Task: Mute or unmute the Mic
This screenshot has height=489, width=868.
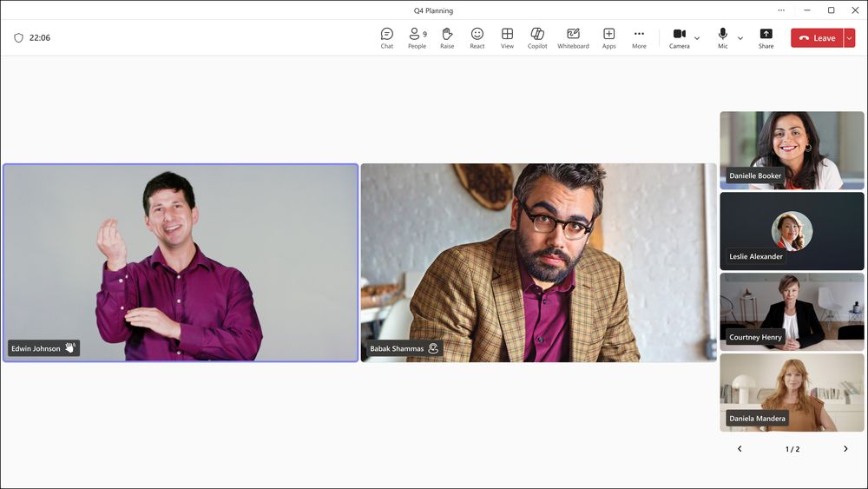Action: click(x=722, y=38)
